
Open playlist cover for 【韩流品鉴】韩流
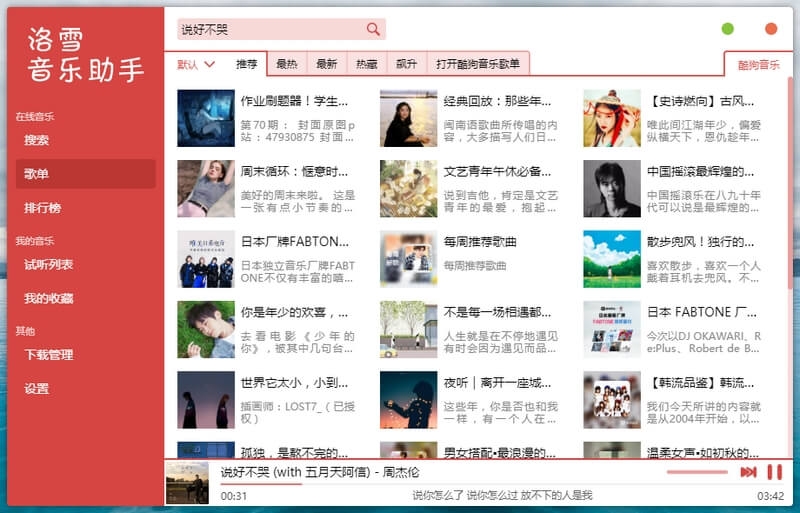click(612, 400)
